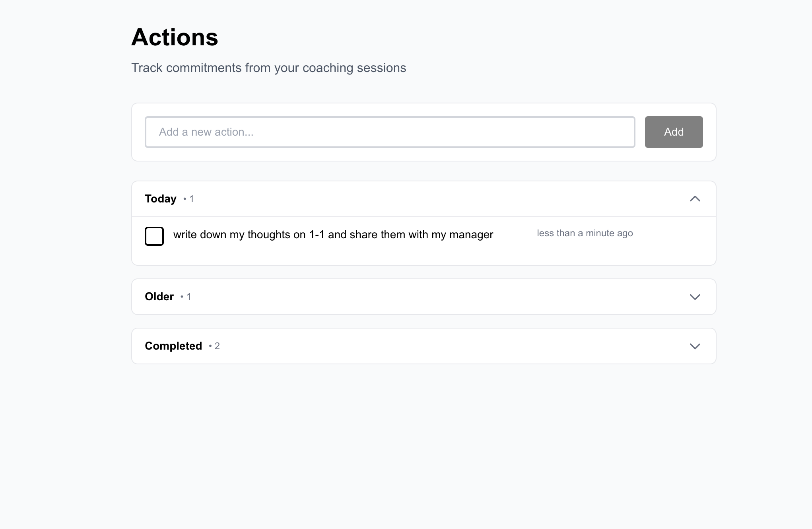
Task: Click the Actions page title
Action: (175, 37)
